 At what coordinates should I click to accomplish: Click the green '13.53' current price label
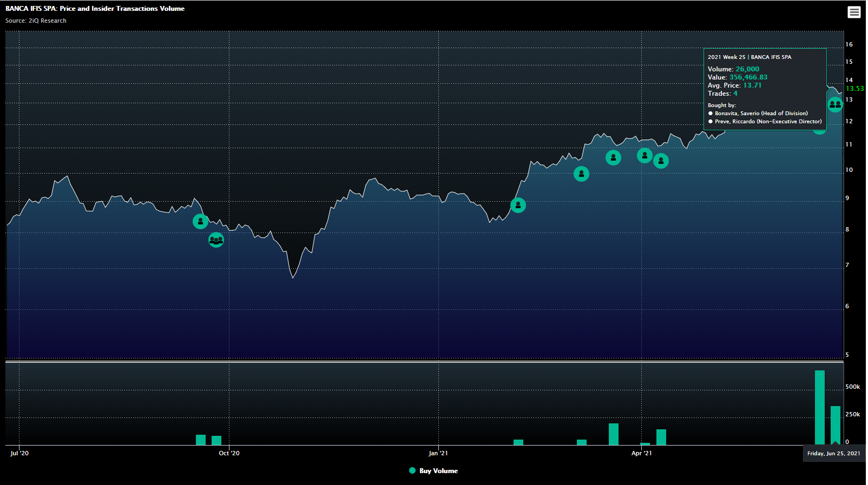(x=855, y=89)
